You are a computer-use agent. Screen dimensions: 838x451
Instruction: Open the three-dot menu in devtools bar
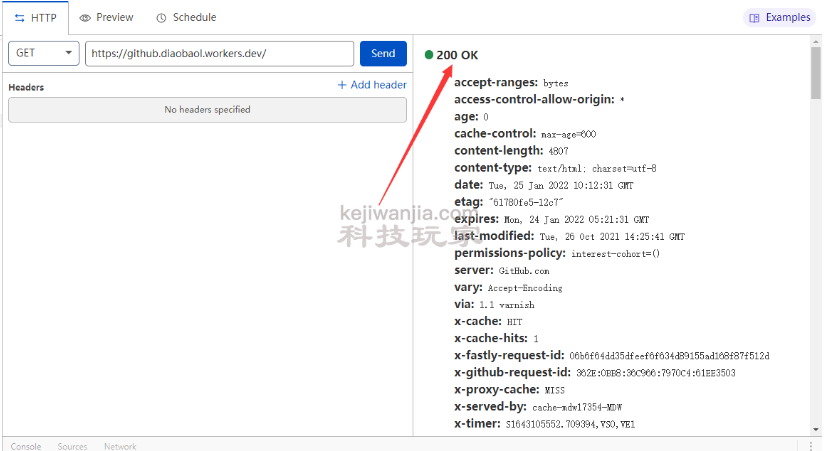coord(812,446)
